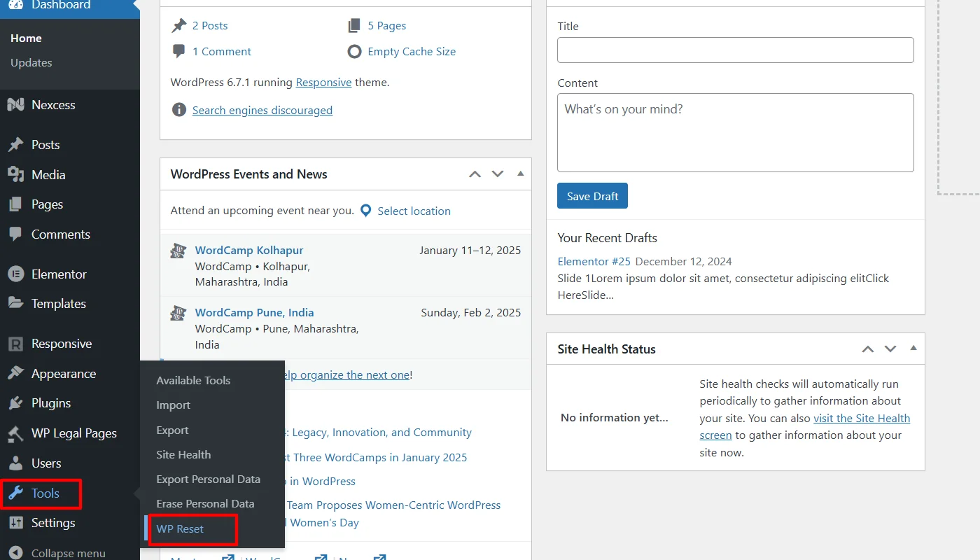Collapse the Site Health Status panel
980x560 pixels.
pos(913,349)
